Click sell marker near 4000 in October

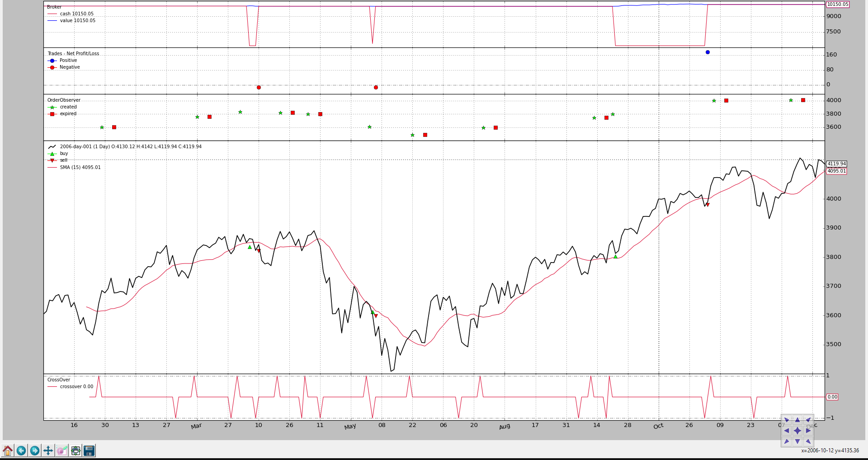click(x=708, y=205)
